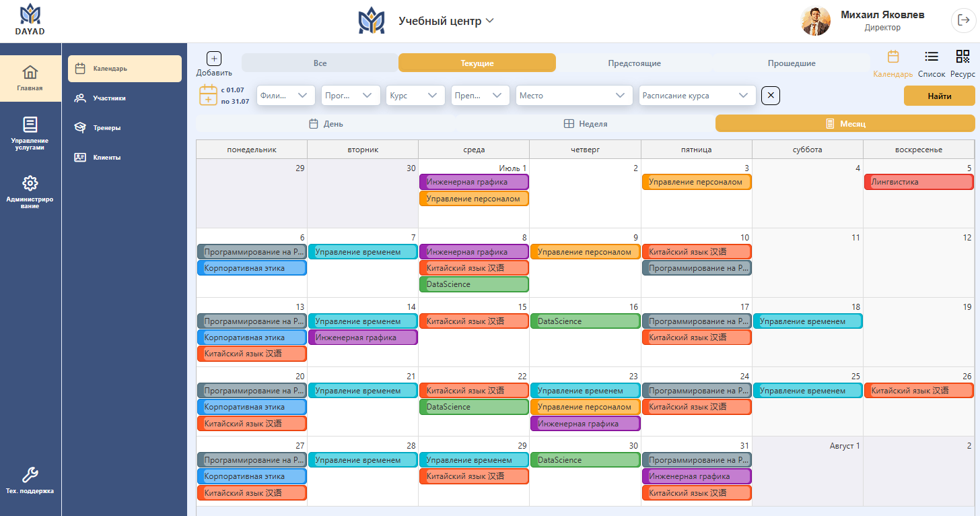Open Корпоративная этика event on July 27
Image resolution: width=980 pixels, height=516 pixels.
252,476
